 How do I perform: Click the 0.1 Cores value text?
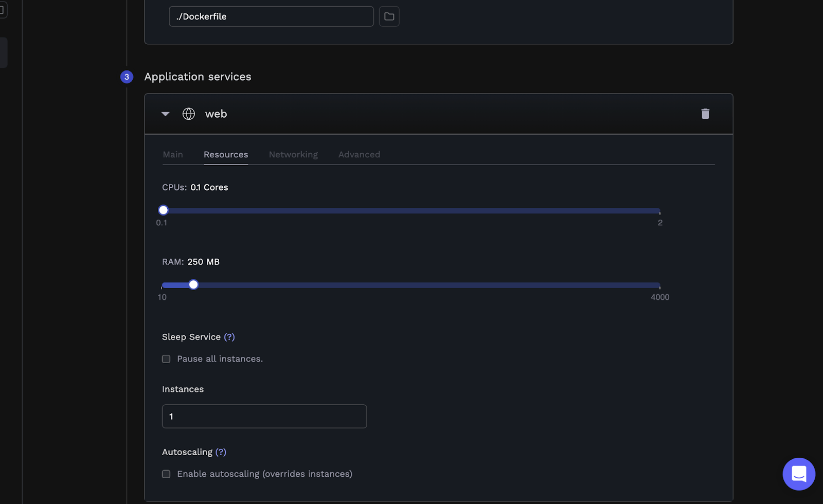coord(209,187)
